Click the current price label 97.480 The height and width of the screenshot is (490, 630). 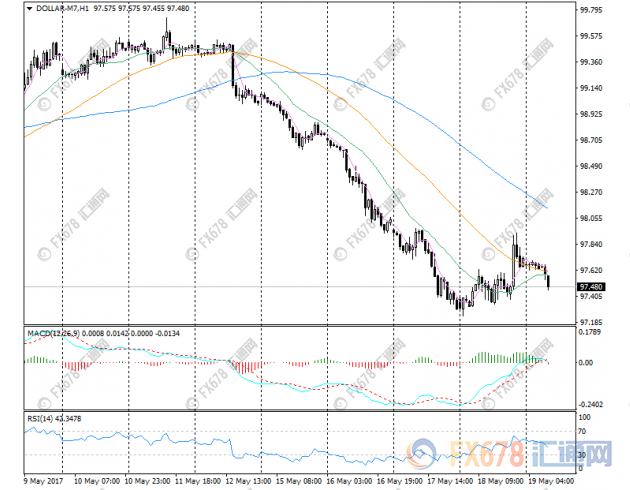[x=590, y=287]
